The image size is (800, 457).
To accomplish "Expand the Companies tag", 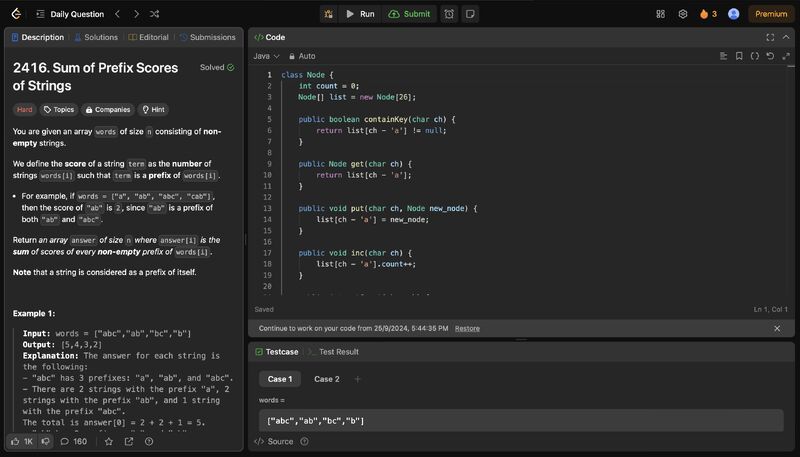I will coord(108,110).
